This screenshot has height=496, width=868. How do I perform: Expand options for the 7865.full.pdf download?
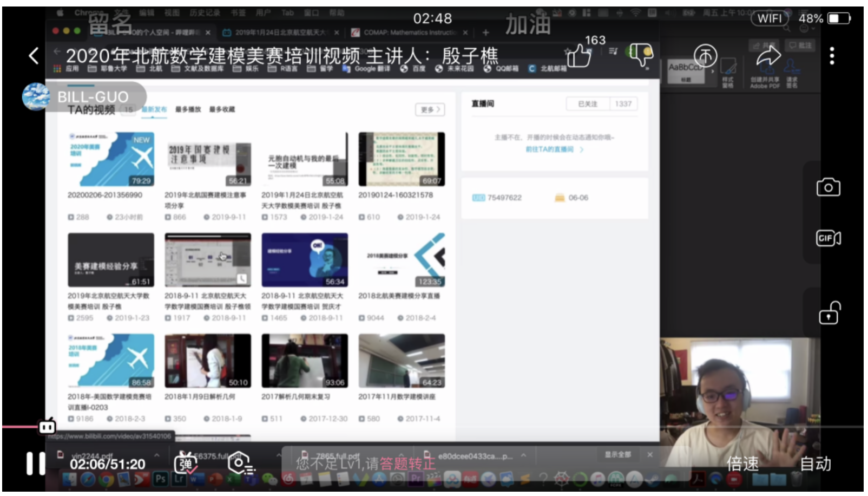pyautogui.click(x=401, y=455)
